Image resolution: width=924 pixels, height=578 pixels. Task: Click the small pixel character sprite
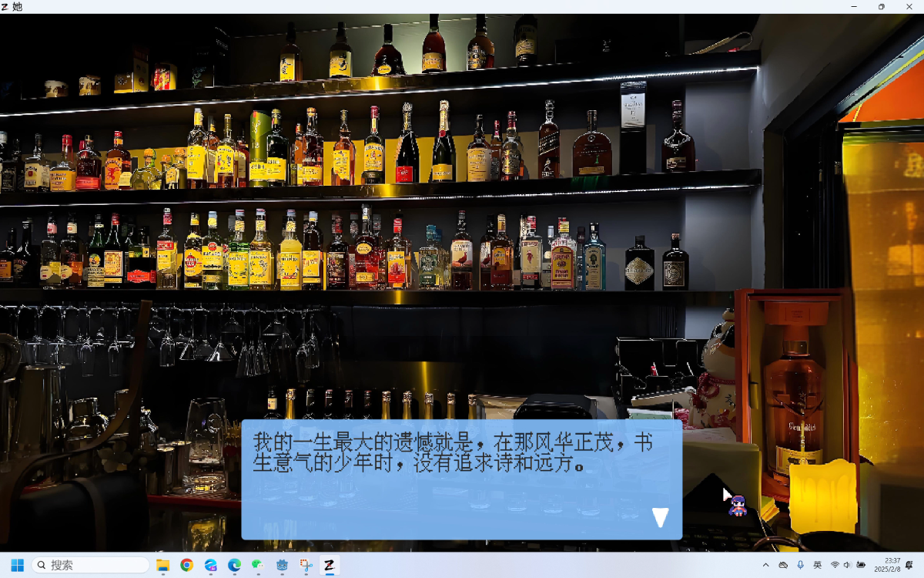point(738,506)
